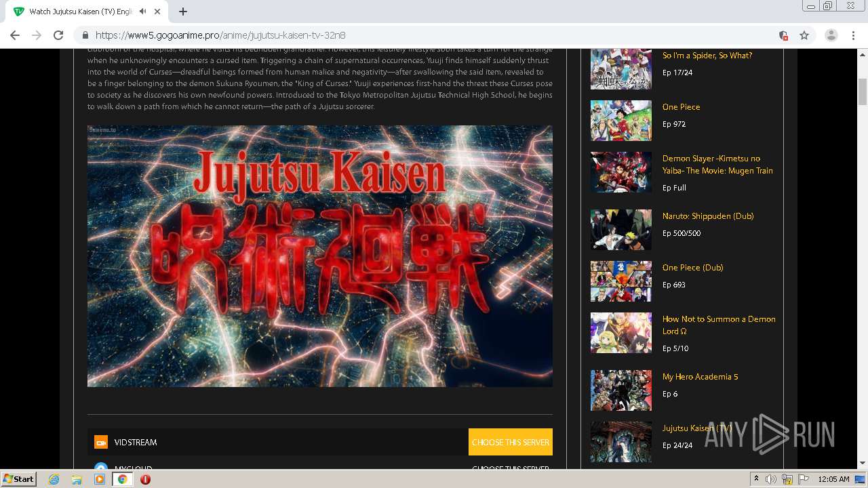Image resolution: width=868 pixels, height=488 pixels.
Task: Open My Hero Academia 5 thumbnail
Action: click(x=620, y=390)
